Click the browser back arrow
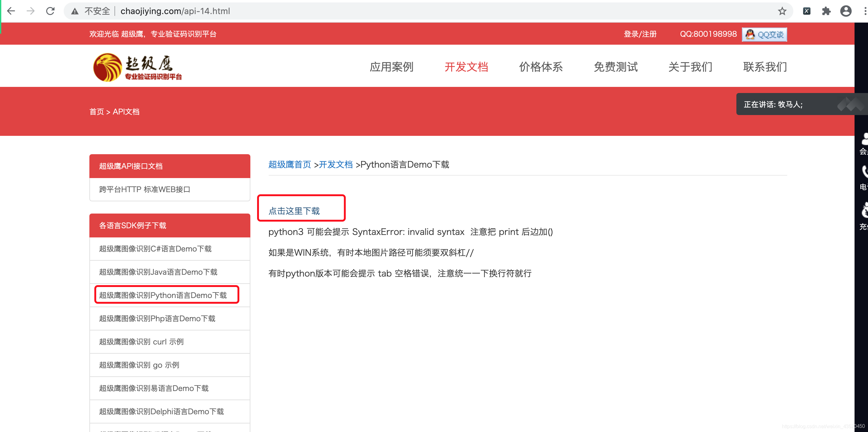The height and width of the screenshot is (432, 868). [x=11, y=11]
